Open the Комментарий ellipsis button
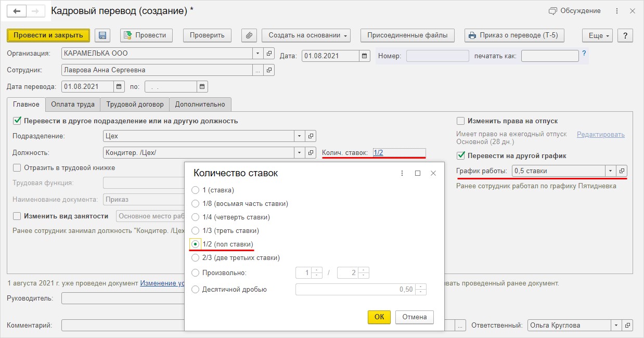 pyautogui.click(x=461, y=326)
